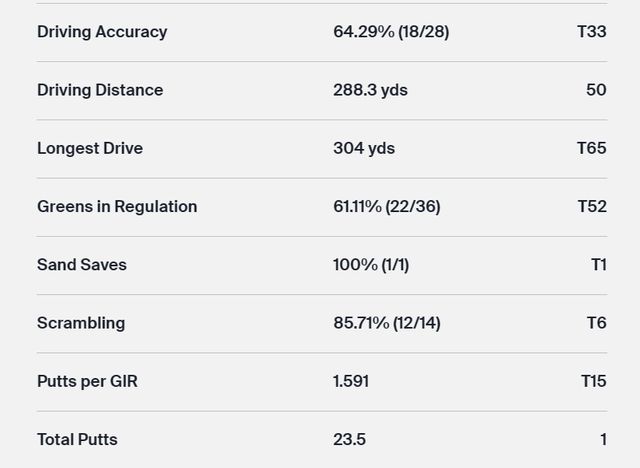This screenshot has width=640, height=468.
Task: Click the Longest Drive label
Action: 90,148
